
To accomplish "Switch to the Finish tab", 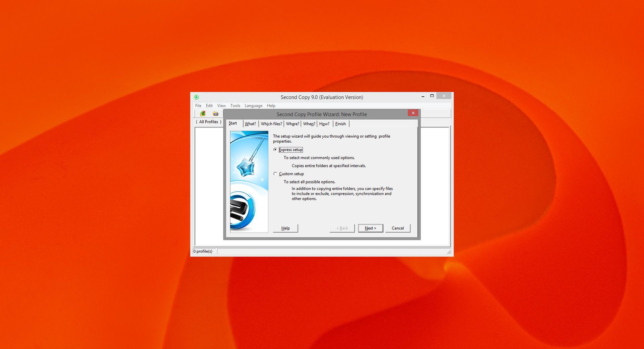I will 340,123.
